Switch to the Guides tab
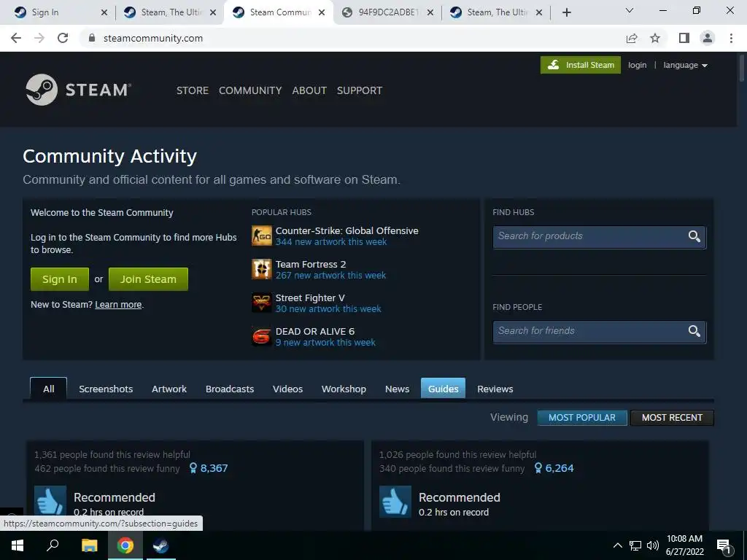This screenshot has height=560, width=747. 443,389
